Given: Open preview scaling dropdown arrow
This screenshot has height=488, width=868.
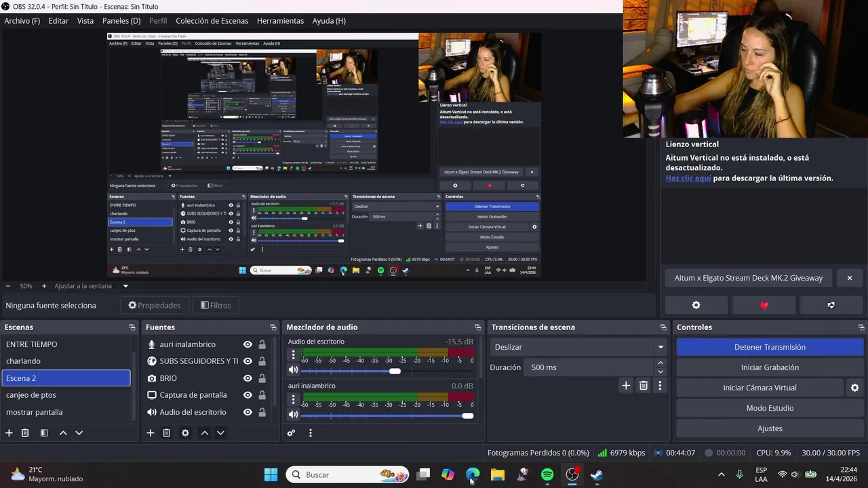Looking at the screenshot, I should (x=125, y=286).
